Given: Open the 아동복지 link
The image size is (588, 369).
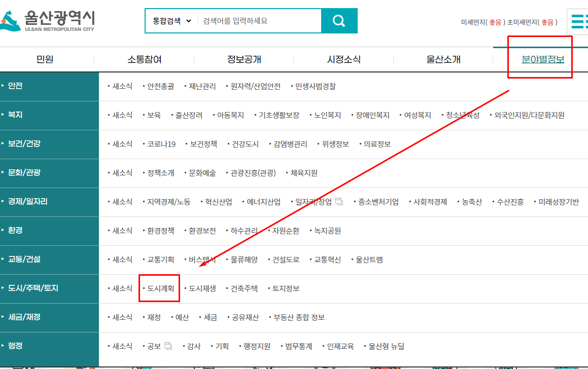Looking at the screenshot, I should pos(231,115).
